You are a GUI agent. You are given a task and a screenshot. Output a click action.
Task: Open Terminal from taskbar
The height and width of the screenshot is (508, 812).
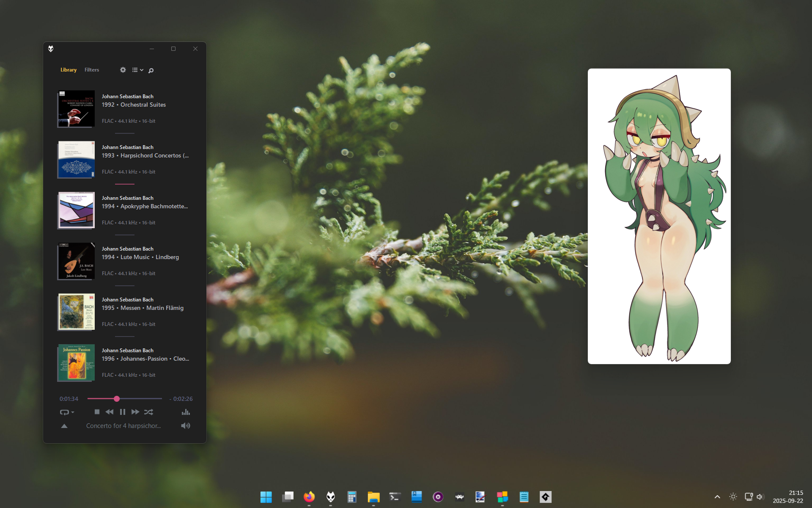[x=395, y=497]
